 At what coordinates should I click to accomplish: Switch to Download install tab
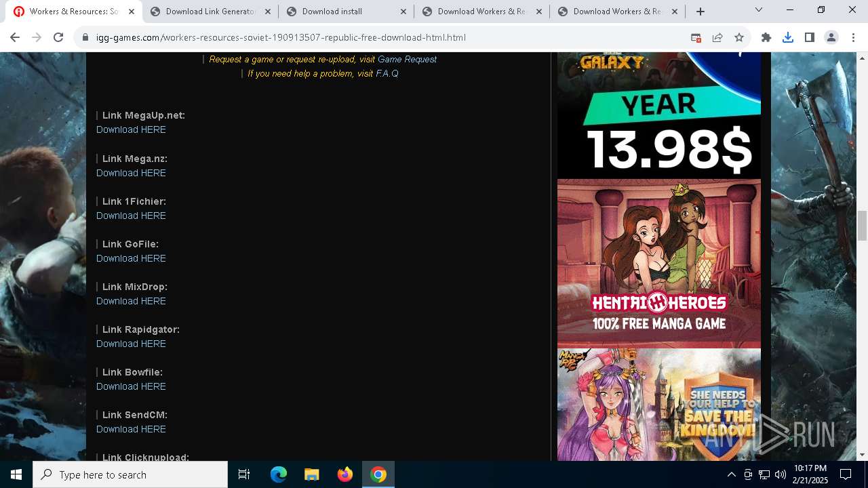346,12
